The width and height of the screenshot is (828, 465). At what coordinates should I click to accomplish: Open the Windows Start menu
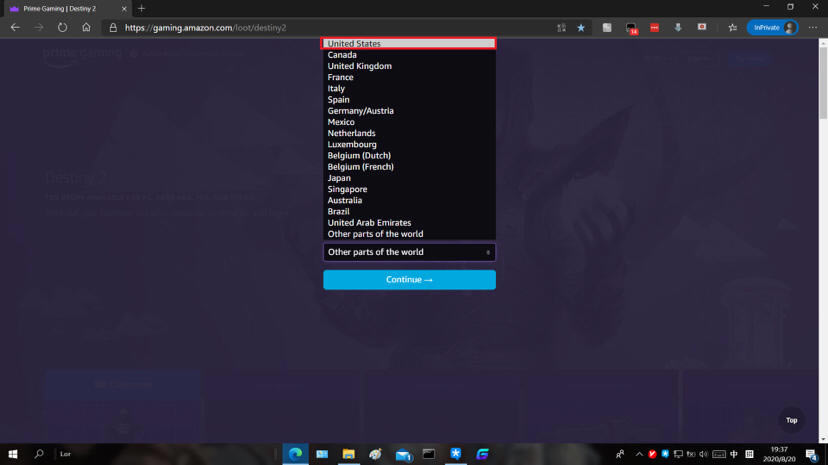pos(13,454)
